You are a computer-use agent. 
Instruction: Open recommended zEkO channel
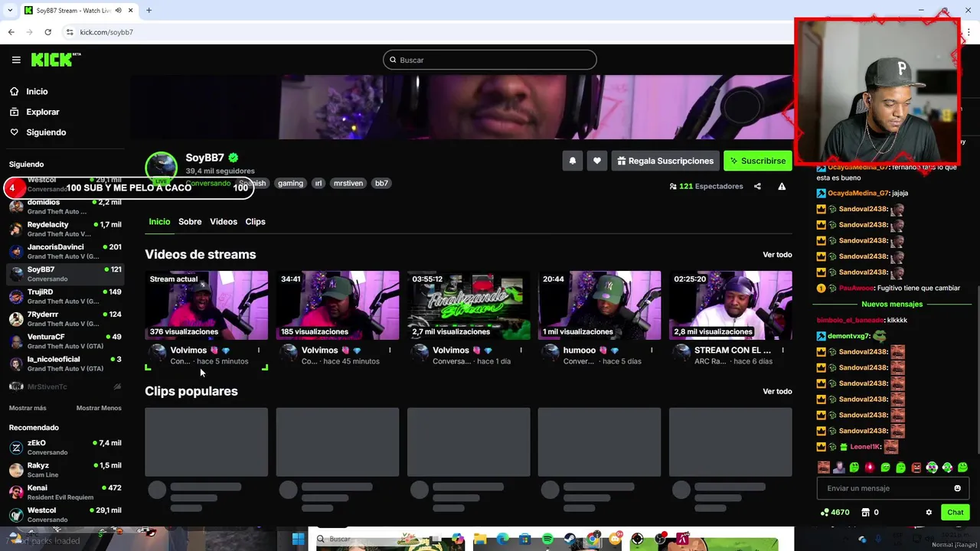pos(65,447)
